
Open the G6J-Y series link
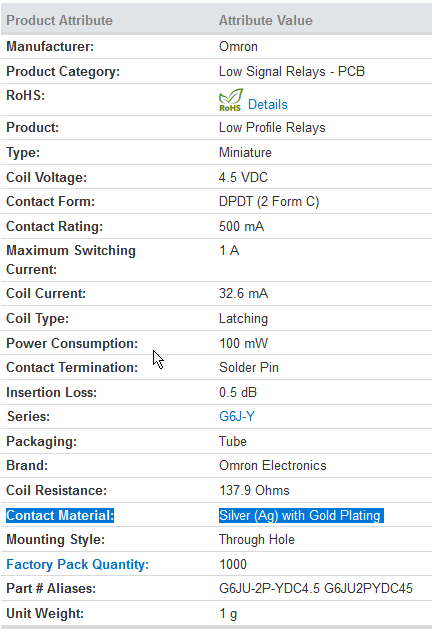coord(237,416)
